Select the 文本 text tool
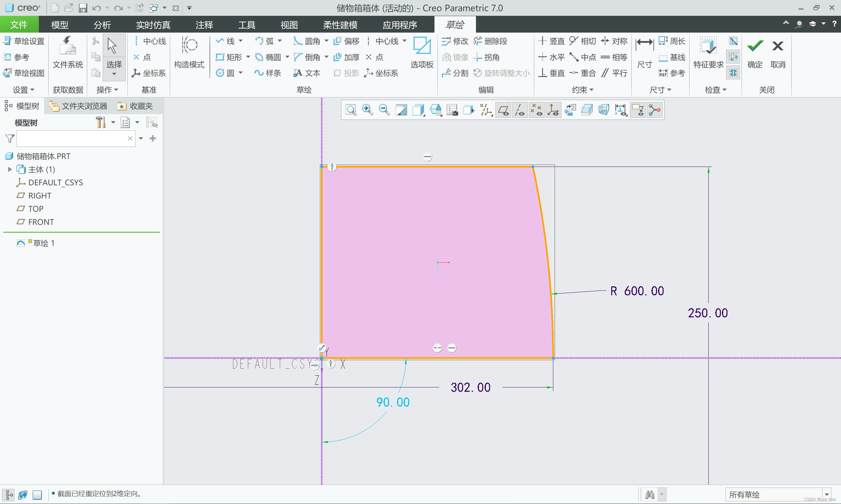The image size is (841, 504). pyautogui.click(x=306, y=73)
